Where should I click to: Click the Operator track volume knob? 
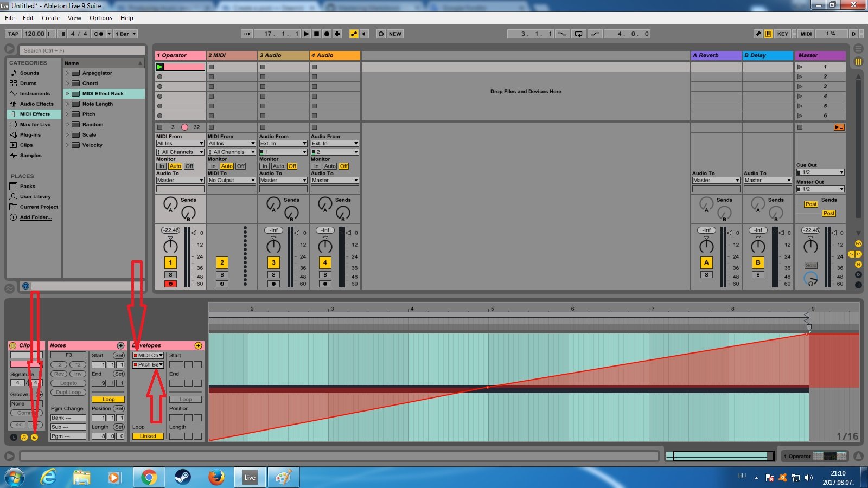click(x=170, y=246)
